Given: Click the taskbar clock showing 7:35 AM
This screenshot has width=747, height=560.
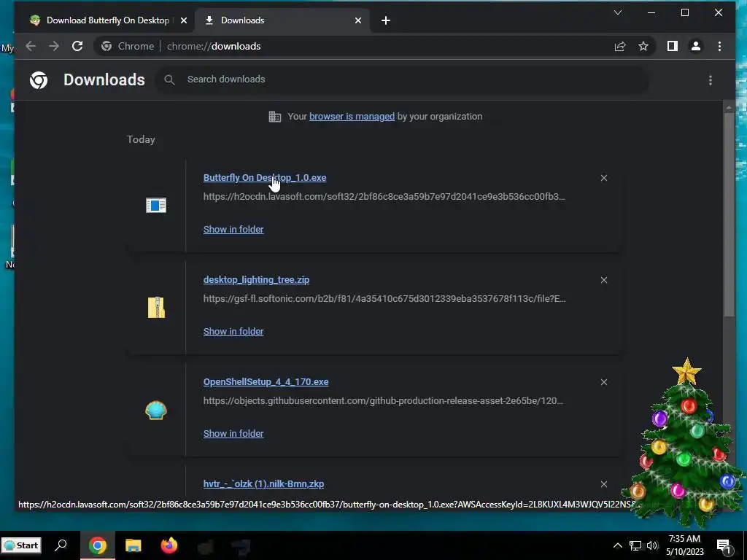Looking at the screenshot, I should 684,545.
